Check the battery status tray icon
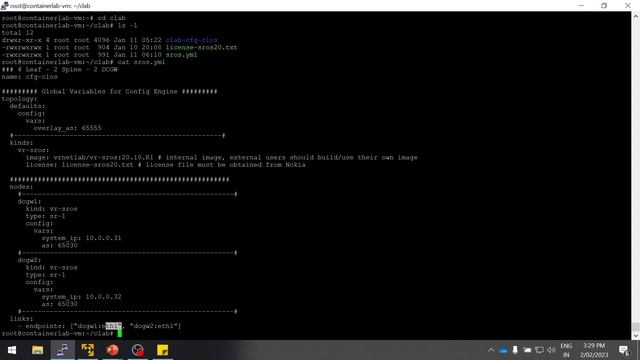 pyautogui.click(x=527, y=350)
